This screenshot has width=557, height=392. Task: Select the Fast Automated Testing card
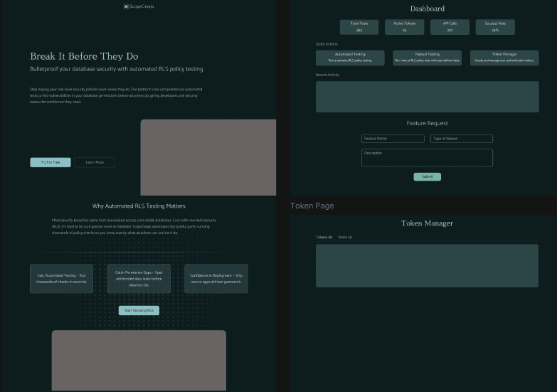62,279
